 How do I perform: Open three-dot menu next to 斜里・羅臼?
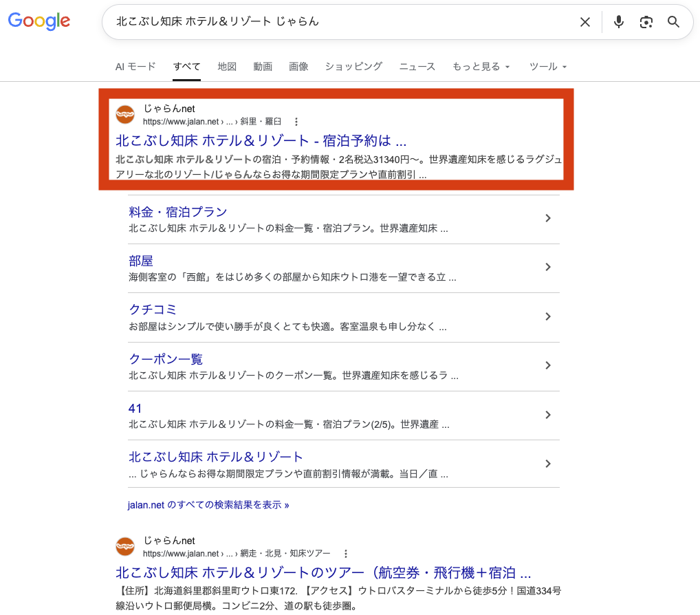click(296, 122)
